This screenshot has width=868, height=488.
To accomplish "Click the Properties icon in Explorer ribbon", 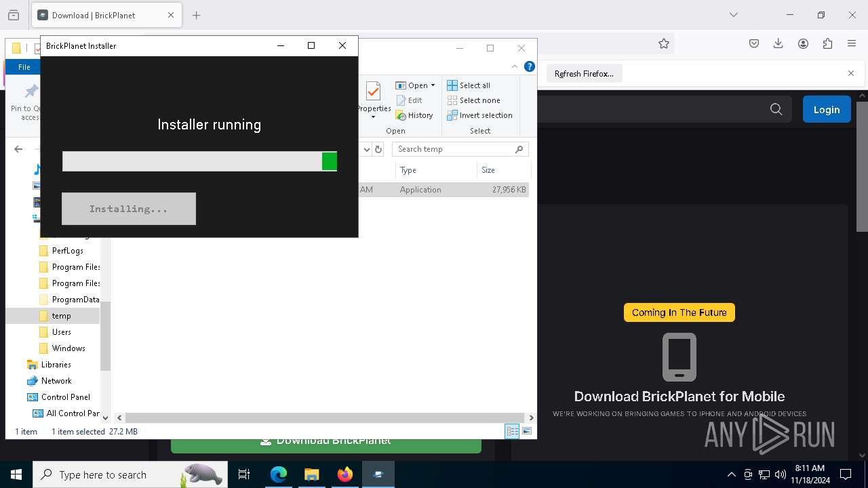I will 373,91.
